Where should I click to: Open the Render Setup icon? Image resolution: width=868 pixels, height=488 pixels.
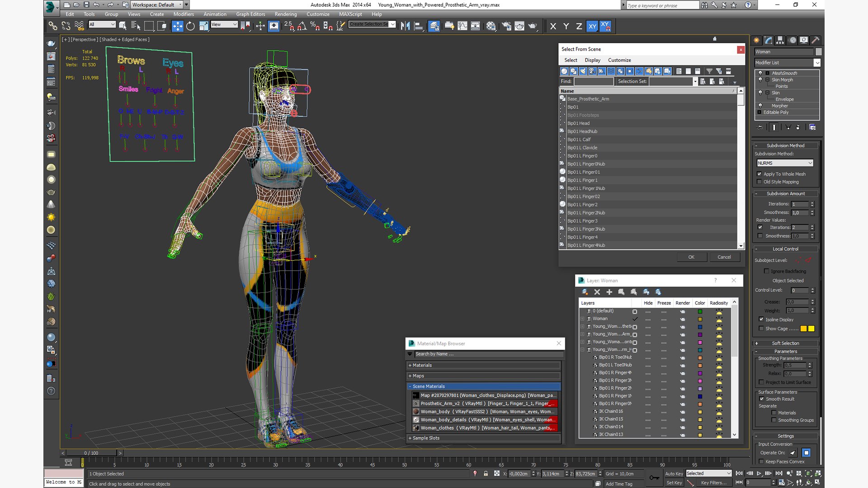[506, 26]
